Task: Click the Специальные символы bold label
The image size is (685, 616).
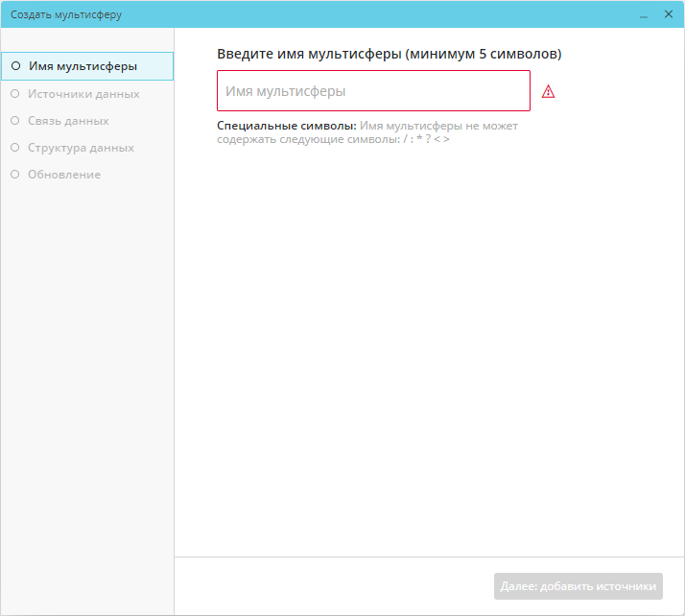Action: [286, 126]
